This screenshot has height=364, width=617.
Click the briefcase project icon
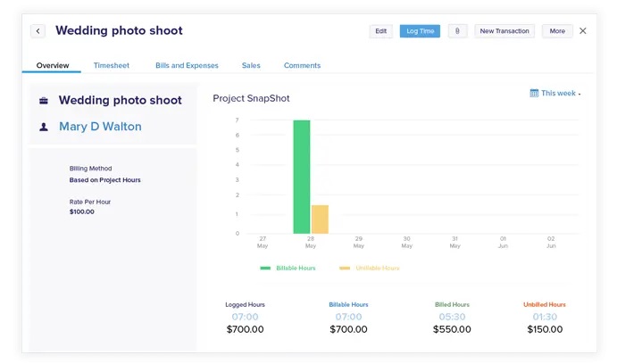tap(44, 101)
